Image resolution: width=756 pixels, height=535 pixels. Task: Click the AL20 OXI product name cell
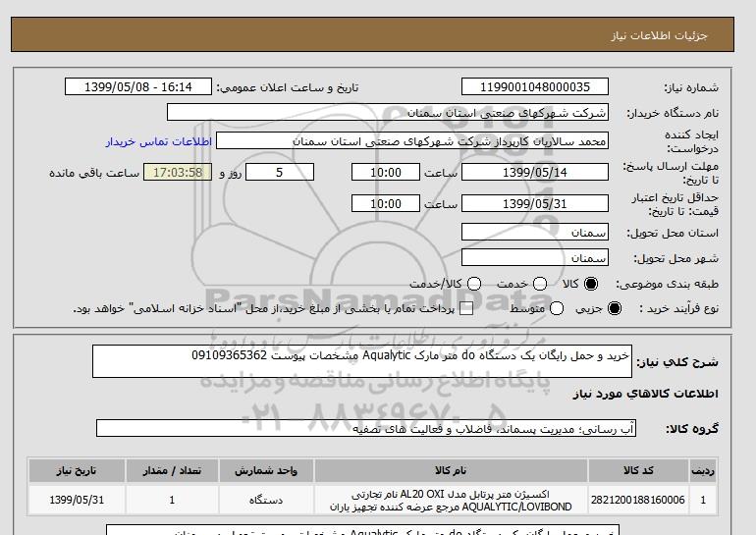click(451, 500)
